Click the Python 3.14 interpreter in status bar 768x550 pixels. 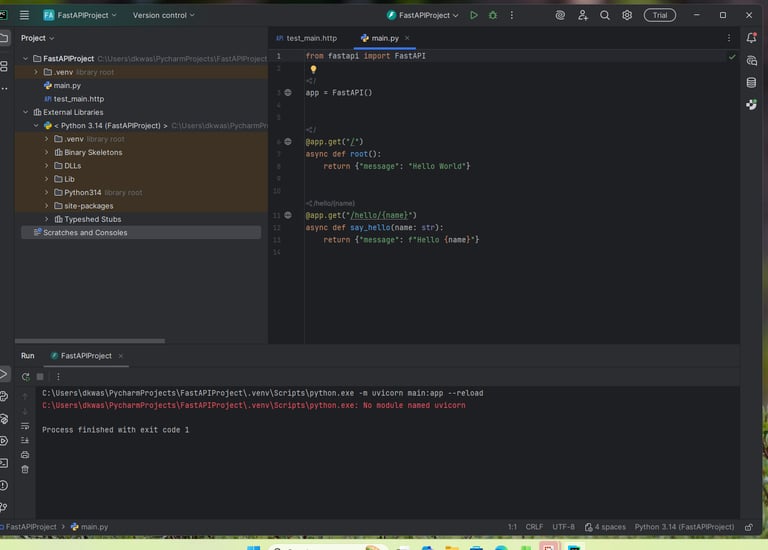(684, 526)
